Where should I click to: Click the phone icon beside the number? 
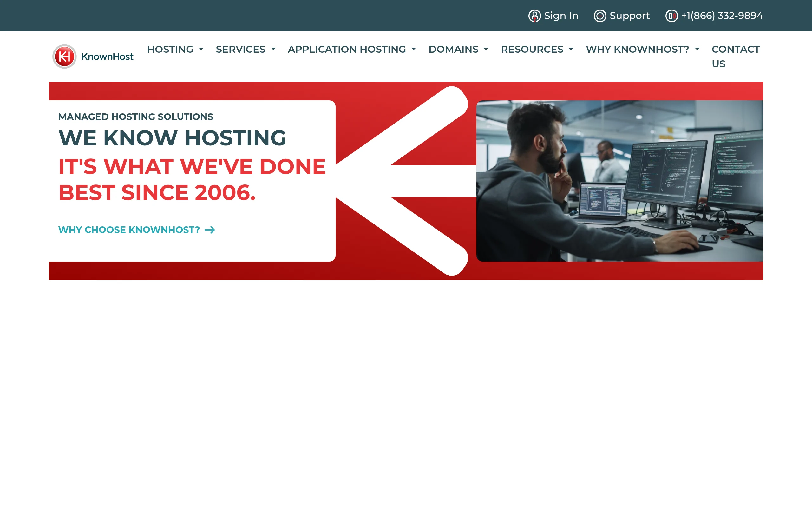671,16
